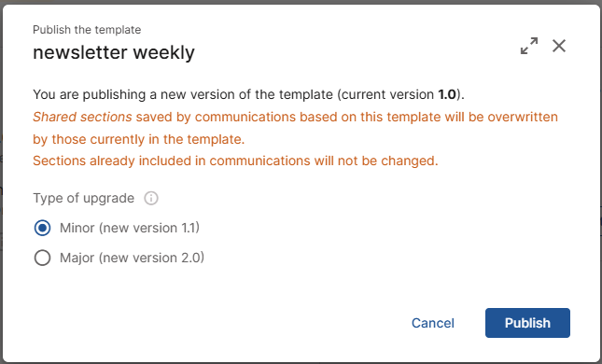Choose the Major (new version 2.0) label
Screen dimensions: 602x364
(x=133, y=258)
